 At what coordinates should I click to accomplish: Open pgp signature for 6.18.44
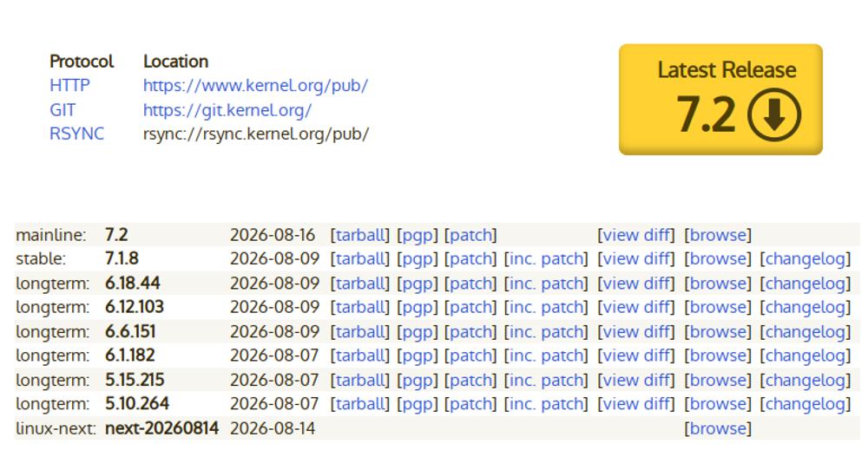click(x=418, y=283)
